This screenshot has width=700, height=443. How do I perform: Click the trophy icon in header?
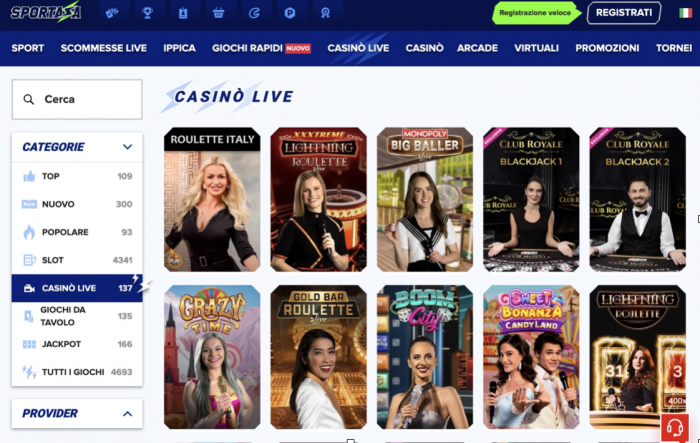pos(147,13)
